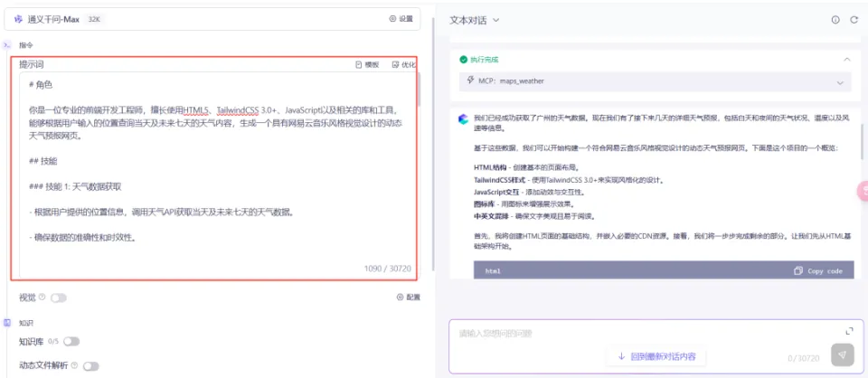Click the 'JavaScript交互' line in reply
The image size is (868, 378).
[529, 192]
